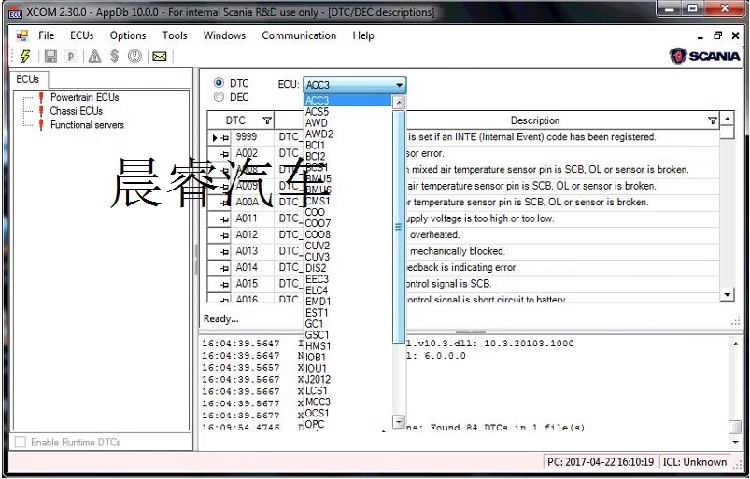Image resolution: width=750 pixels, height=479 pixels.
Task: Collapse the ECU combo box arrow
Action: coord(399,85)
